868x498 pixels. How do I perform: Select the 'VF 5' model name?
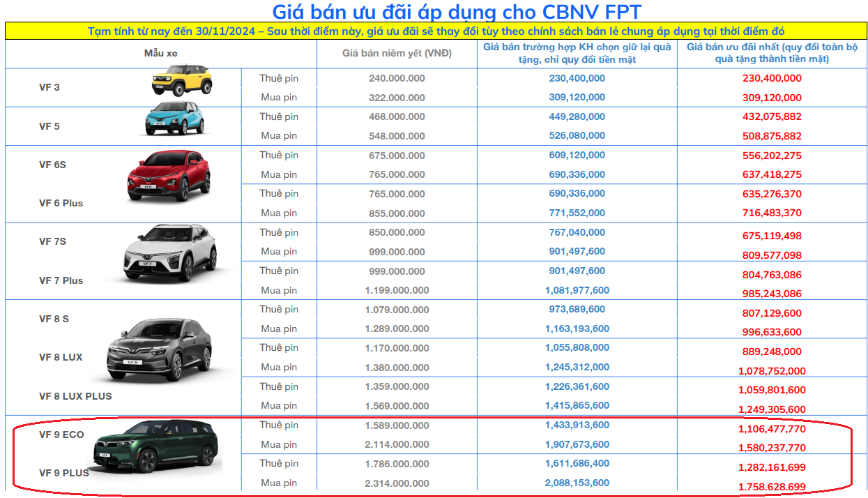(x=49, y=126)
